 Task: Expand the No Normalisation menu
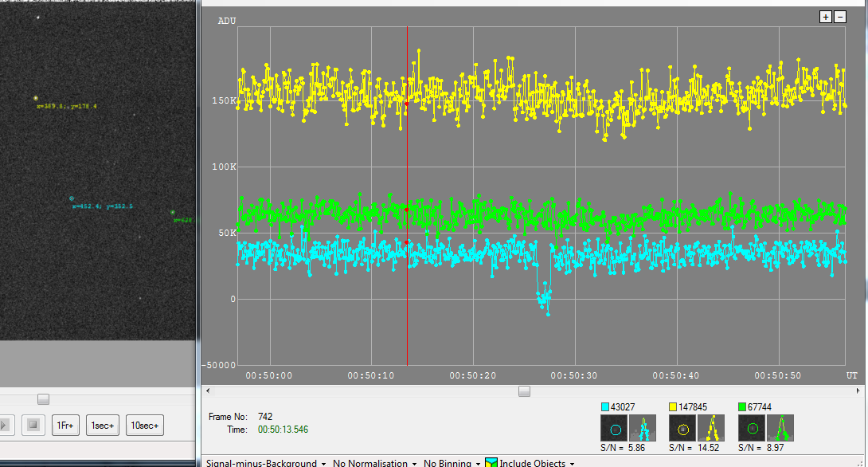[374, 463]
